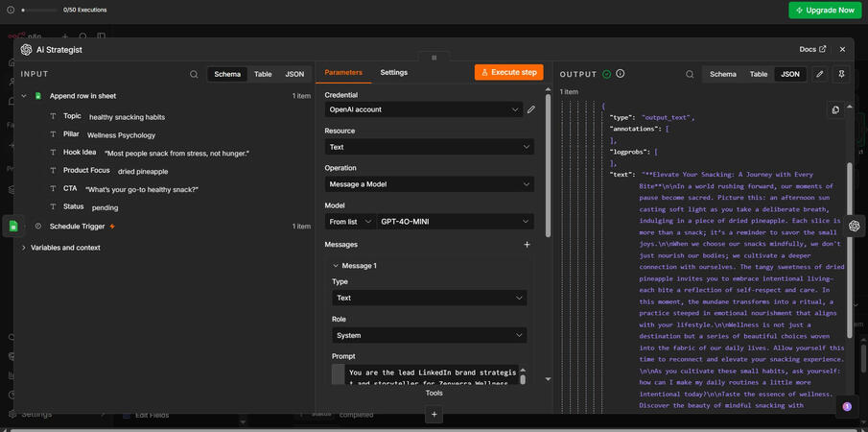The height and width of the screenshot is (432, 868).
Task: Switch to the Settings tab
Action: point(393,73)
